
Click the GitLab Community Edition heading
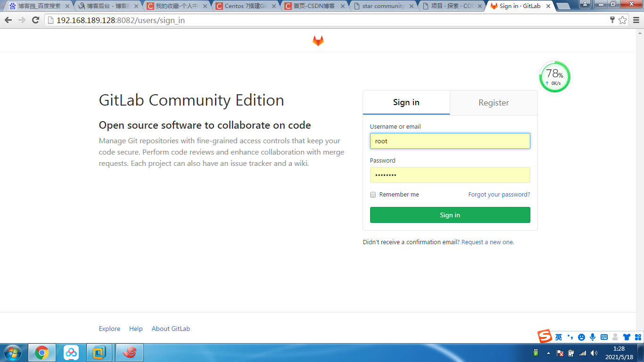(191, 100)
